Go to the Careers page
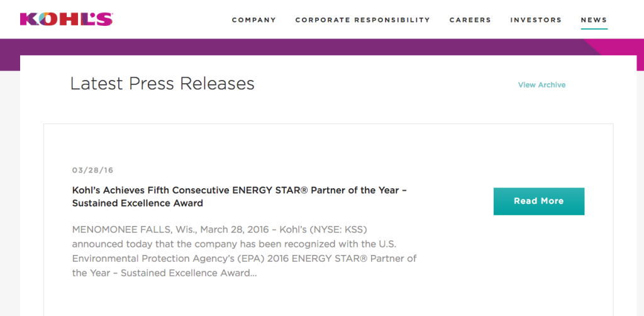Screen dimensions: 644x316 (x=470, y=20)
